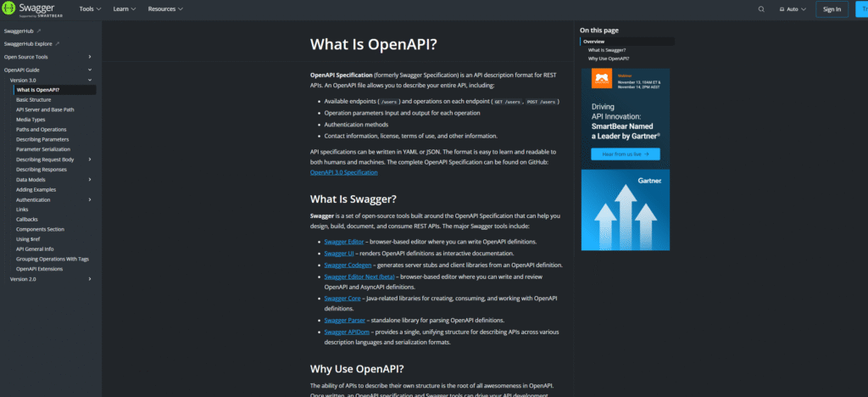Follow the OpenAPI 3.0 Specification link
The height and width of the screenshot is (397, 868).
(343, 172)
